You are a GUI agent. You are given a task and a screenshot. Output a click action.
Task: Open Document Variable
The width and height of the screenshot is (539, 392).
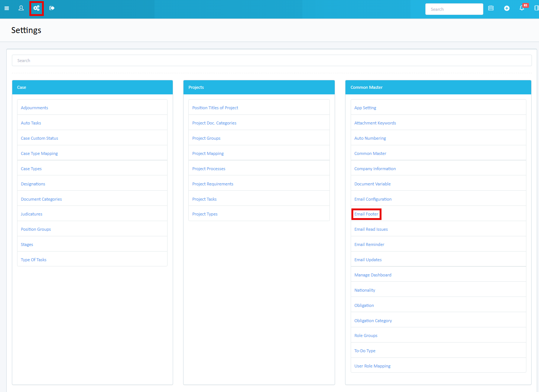coord(372,184)
